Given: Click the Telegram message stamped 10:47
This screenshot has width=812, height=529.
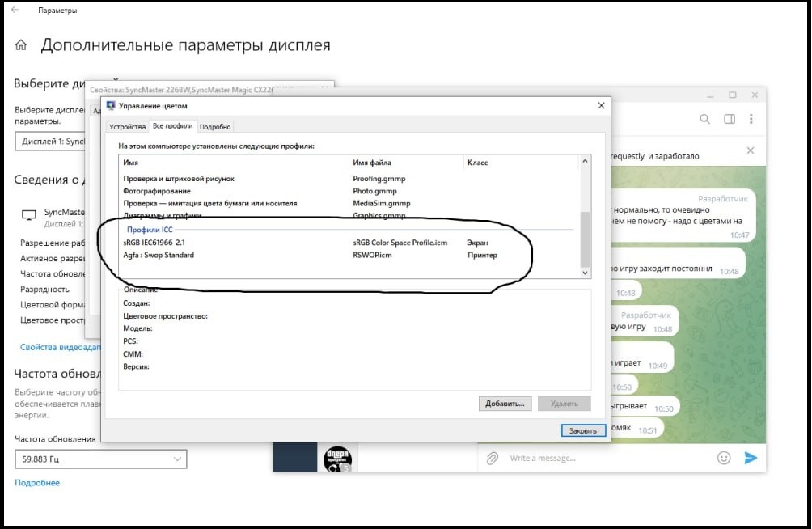Looking at the screenshot, I should pos(683,217).
